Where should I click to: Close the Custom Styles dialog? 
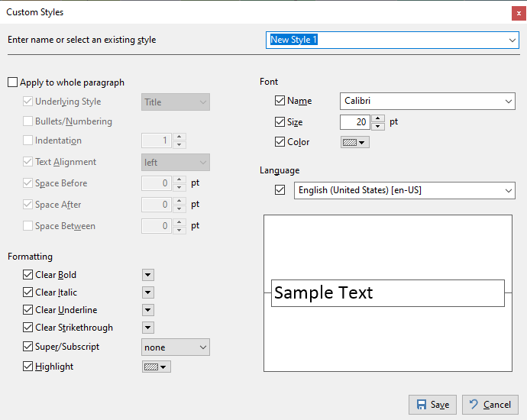tap(519, 12)
